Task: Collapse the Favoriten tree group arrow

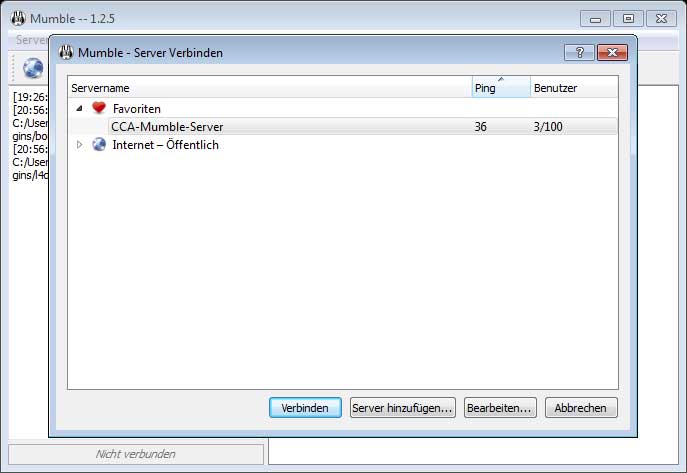Action: (79, 108)
